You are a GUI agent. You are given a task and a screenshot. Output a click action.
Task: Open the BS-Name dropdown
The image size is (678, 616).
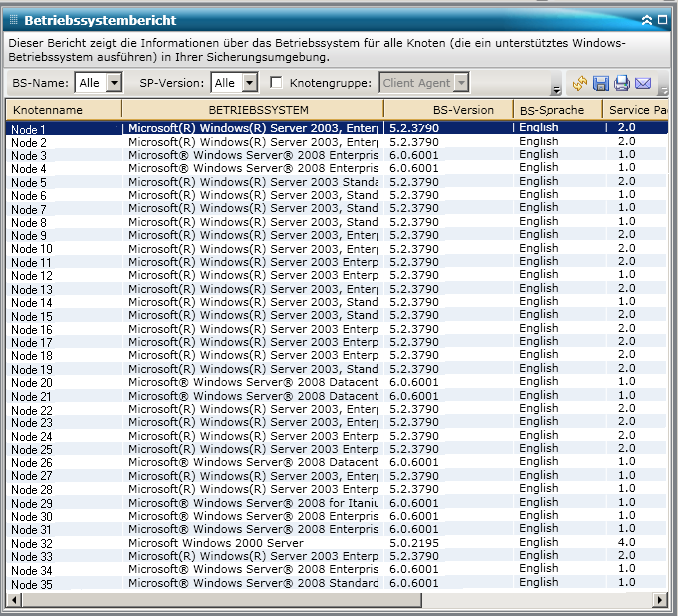[113, 83]
